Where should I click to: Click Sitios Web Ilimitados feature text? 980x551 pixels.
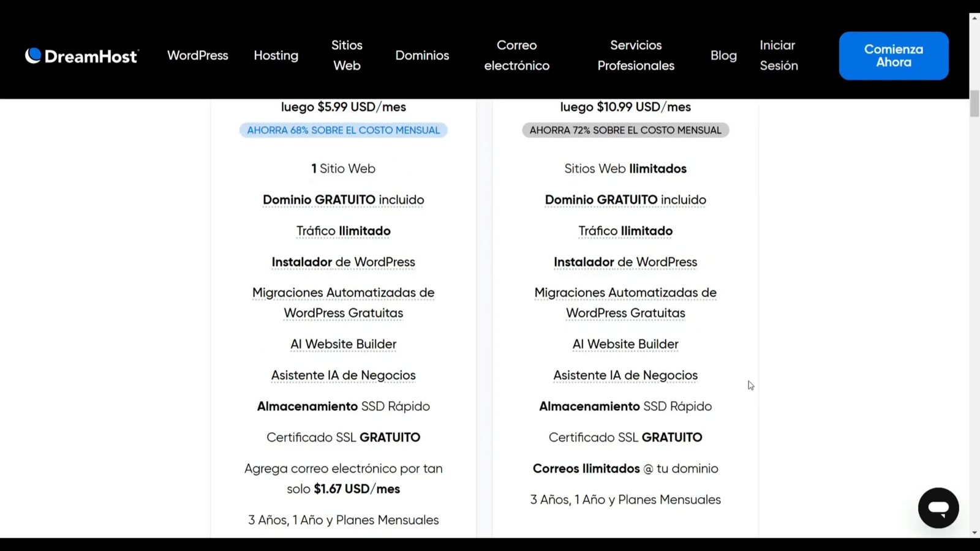pos(625,168)
